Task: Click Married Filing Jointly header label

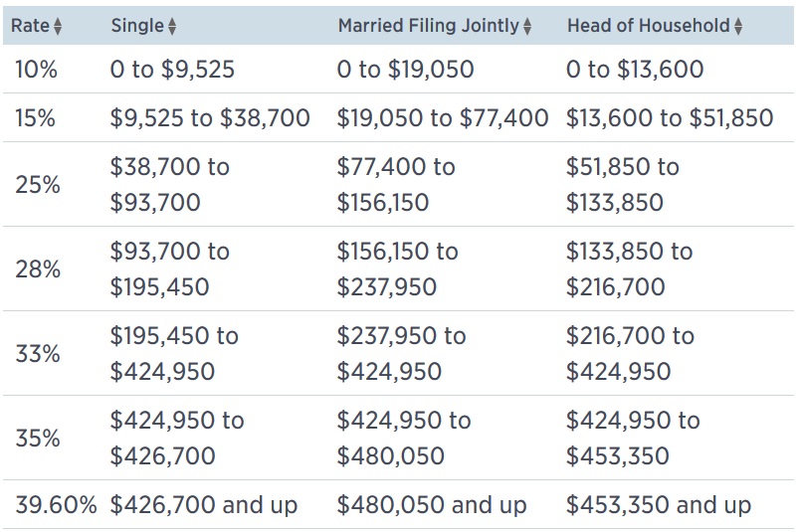Action: pos(429,26)
